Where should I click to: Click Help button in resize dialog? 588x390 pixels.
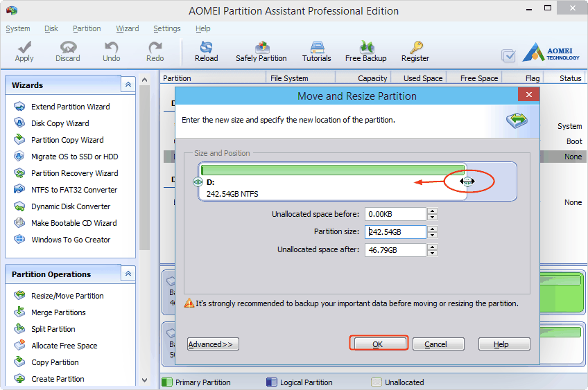504,344
